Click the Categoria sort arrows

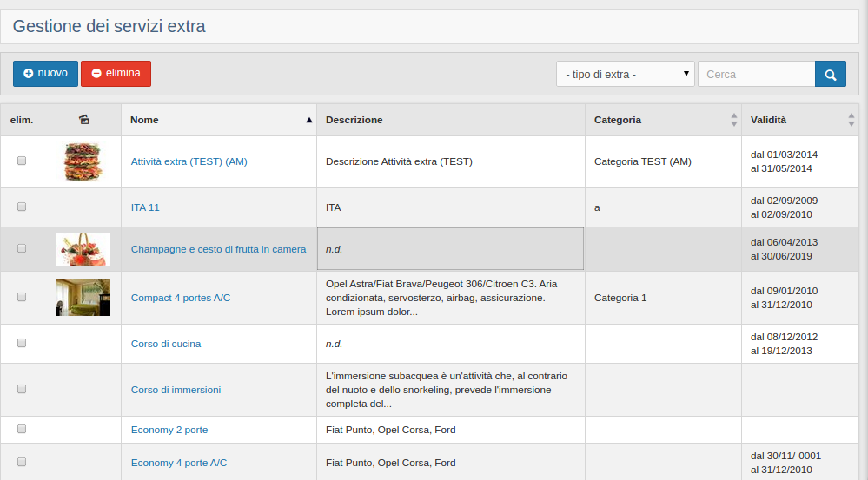point(734,120)
